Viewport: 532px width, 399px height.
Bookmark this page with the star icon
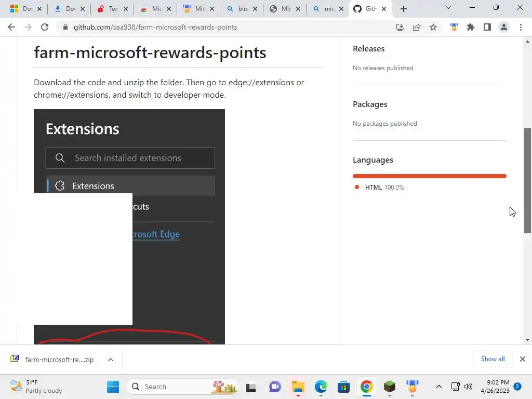[x=433, y=27]
